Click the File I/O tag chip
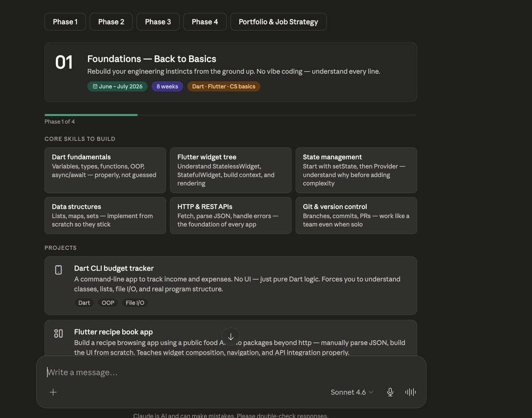The width and height of the screenshot is (532, 418). (x=135, y=303)
